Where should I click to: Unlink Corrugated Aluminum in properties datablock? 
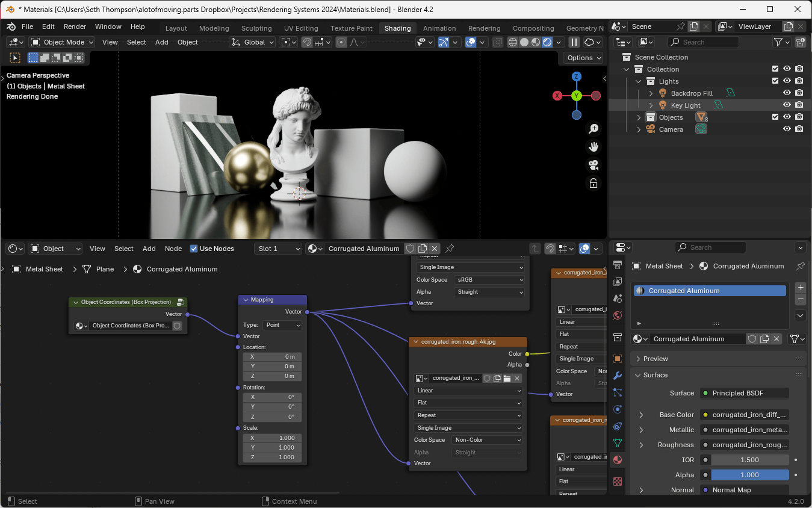tap(776, 339)
